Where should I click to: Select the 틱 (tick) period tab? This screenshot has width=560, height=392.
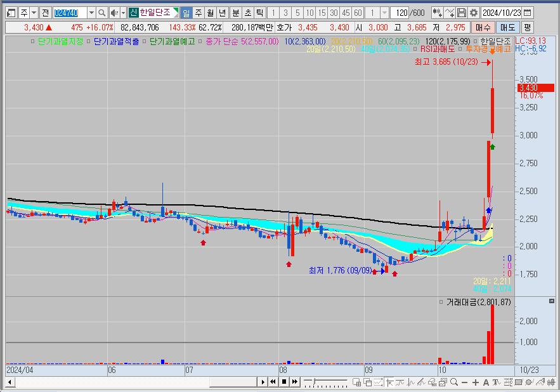tap(260, 13)
